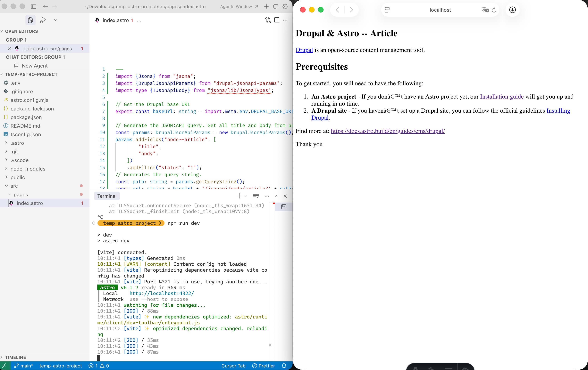Select the index.astro editor tab
Screen dimensions: 588x370
[x=115, y=20]
